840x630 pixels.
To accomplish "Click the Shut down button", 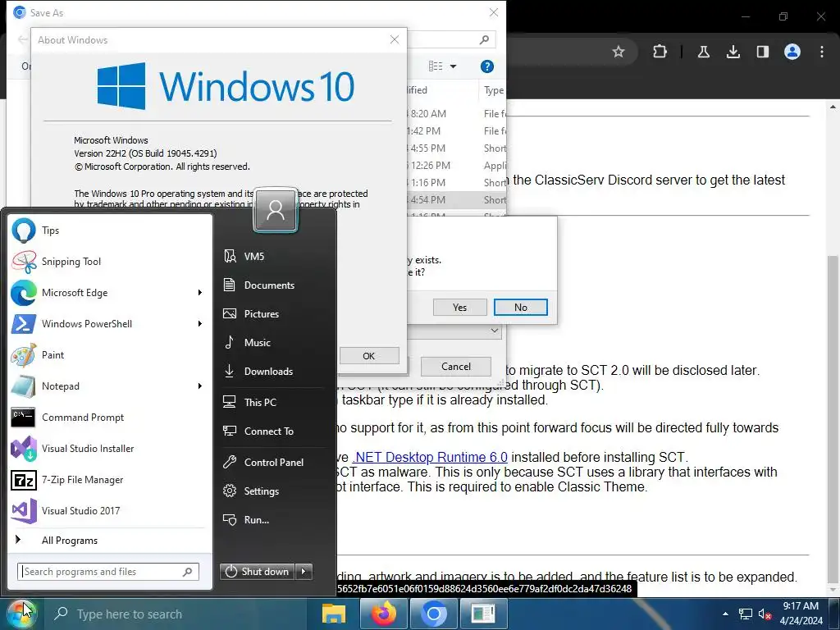I will click(258, 572).
